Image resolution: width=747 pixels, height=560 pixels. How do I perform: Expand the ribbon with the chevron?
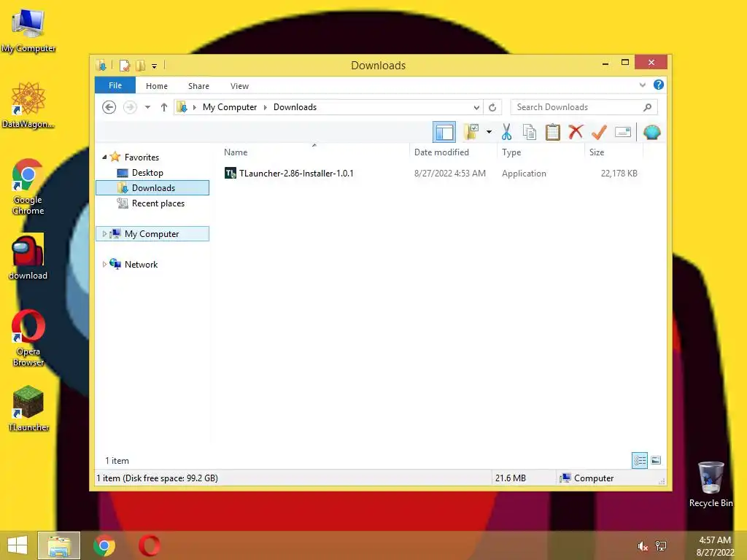point(642,85)
